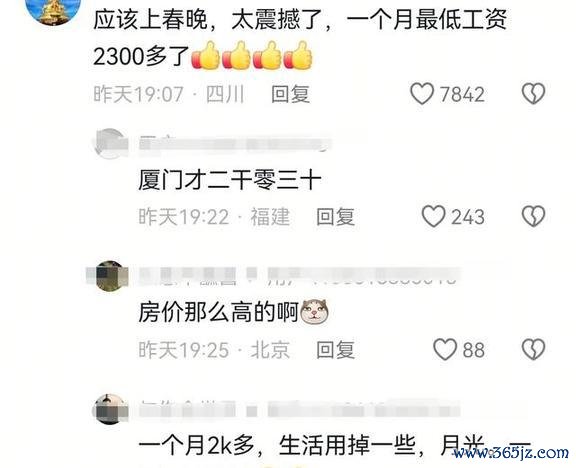Open blurred username above 厦门才二千零三十
The height and width of the screenshot is (468, 576).
click(235, 144)
